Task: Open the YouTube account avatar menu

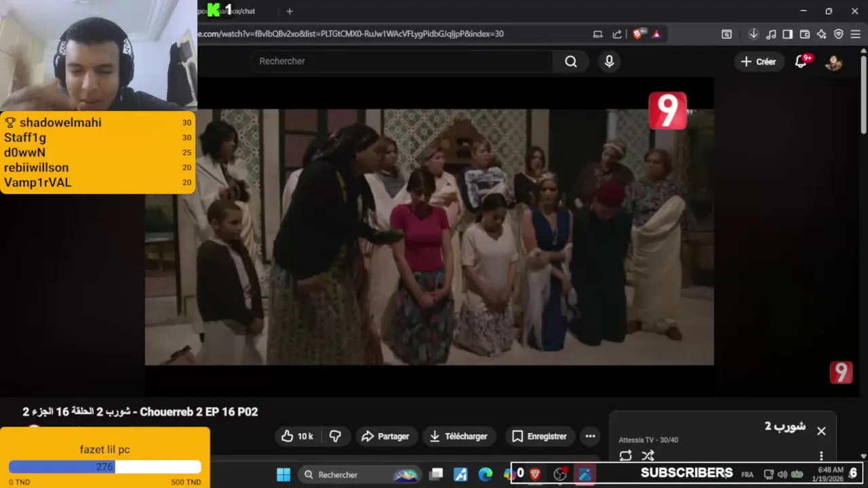Action: pos(833,62)
